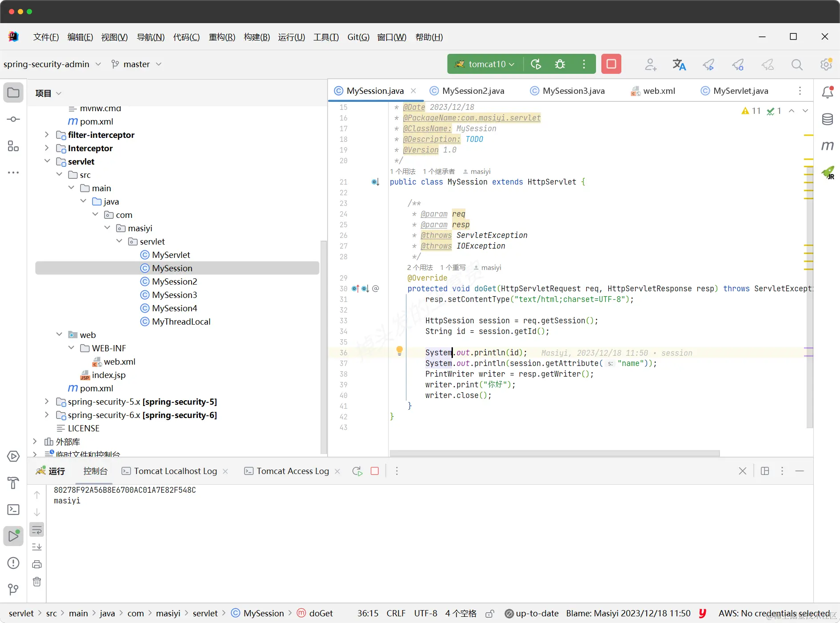Clear console with the trash icon

[37, 582]
